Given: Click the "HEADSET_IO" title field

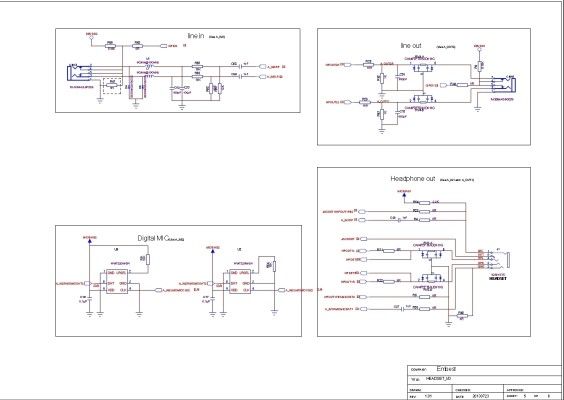Looking at the screenshot, I should pyautogui.click(x=438, y=379).
